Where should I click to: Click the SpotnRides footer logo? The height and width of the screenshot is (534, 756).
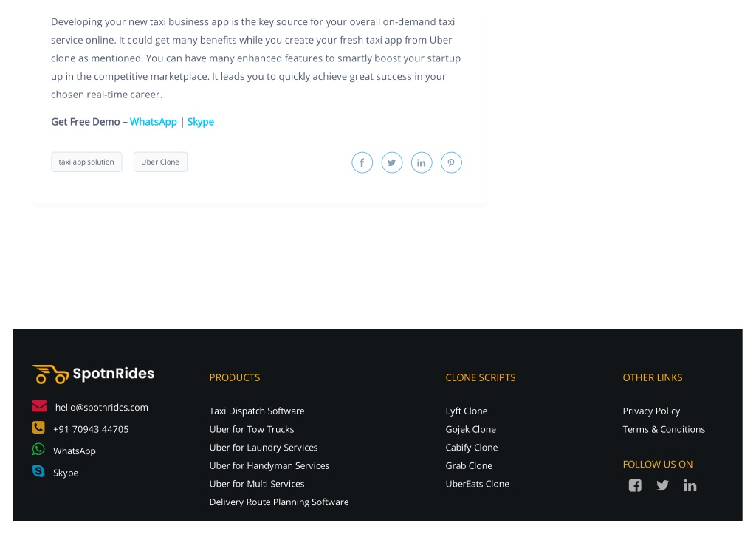94,374
